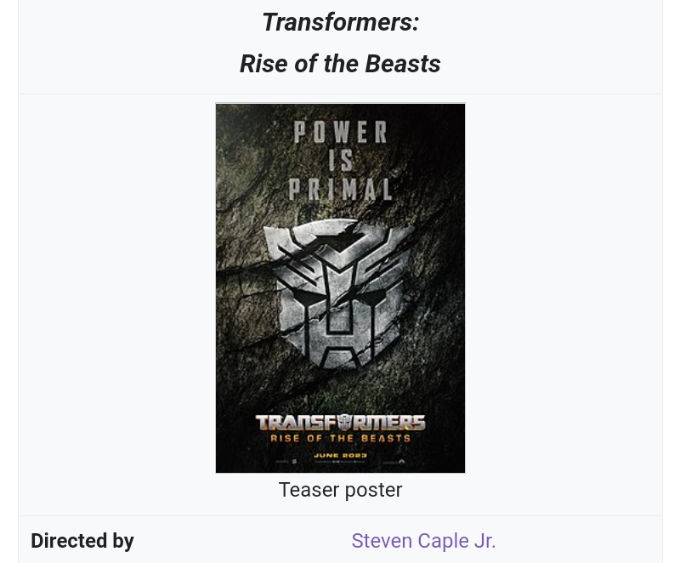The height and width of the screenshot is (563, 680).
Task: Click the silver TRANSFORMERS logo on the poster
Action: click(x=340, y=422)
